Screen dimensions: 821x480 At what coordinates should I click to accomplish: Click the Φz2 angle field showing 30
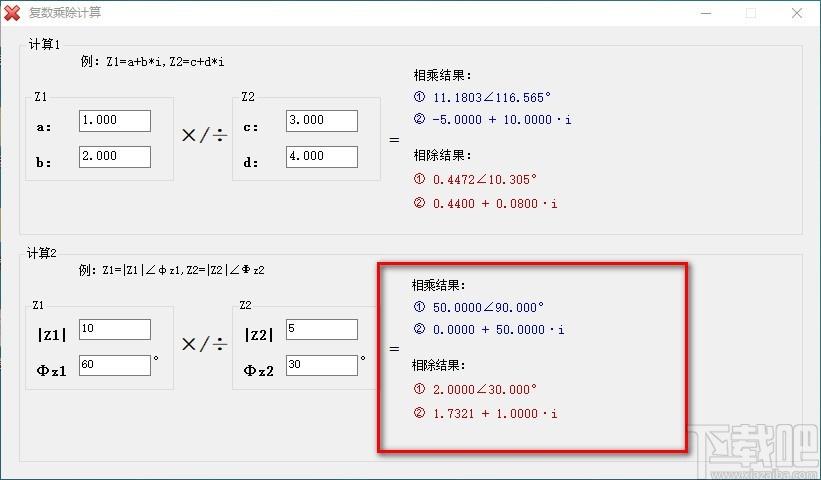[x=321, y=365]
